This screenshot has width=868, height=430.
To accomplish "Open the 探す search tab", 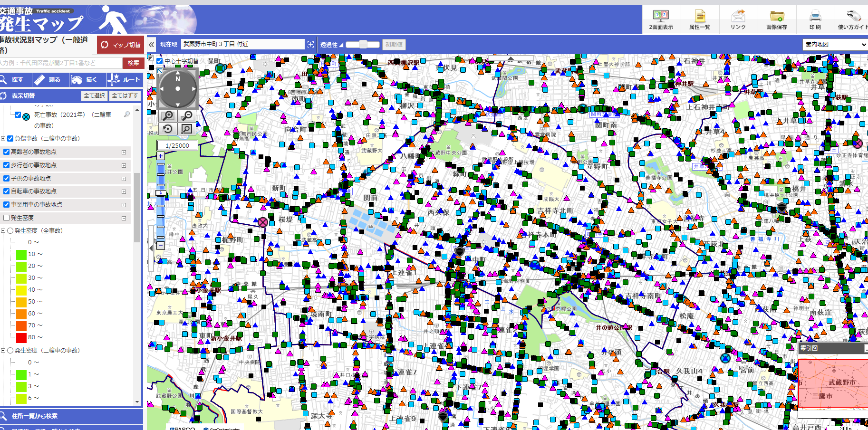I will point(16,80).
